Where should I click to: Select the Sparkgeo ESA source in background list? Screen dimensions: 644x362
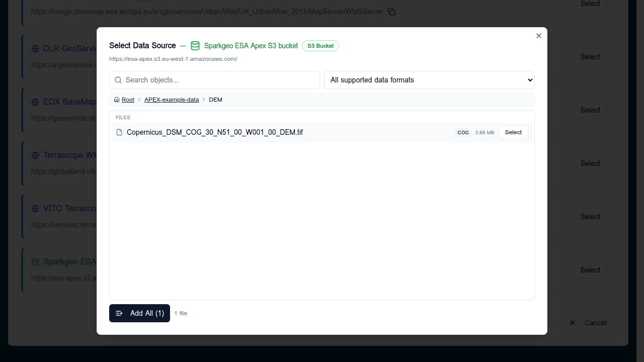[x=590, y=270]
